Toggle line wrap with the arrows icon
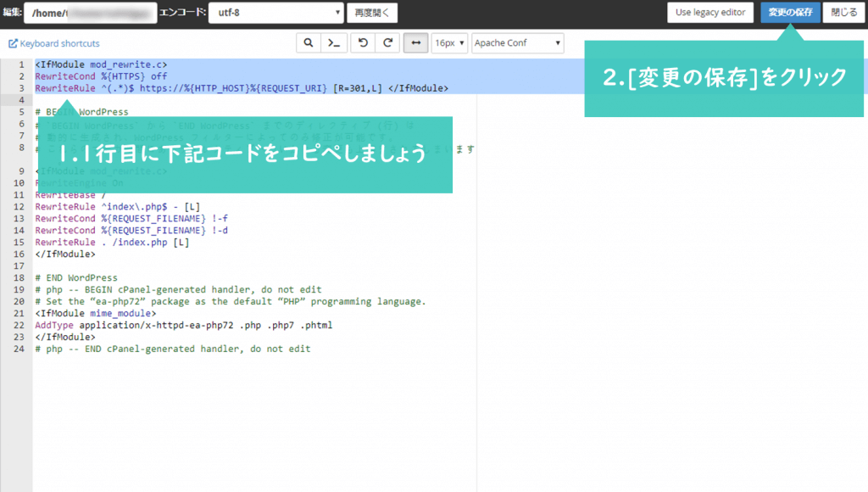868x492 pixels. 415,42
